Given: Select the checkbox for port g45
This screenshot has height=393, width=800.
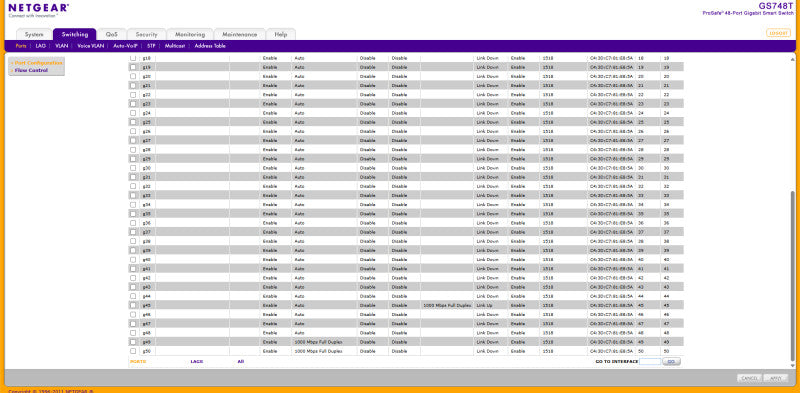Looking at the screenshot, I should coord(133,305).
